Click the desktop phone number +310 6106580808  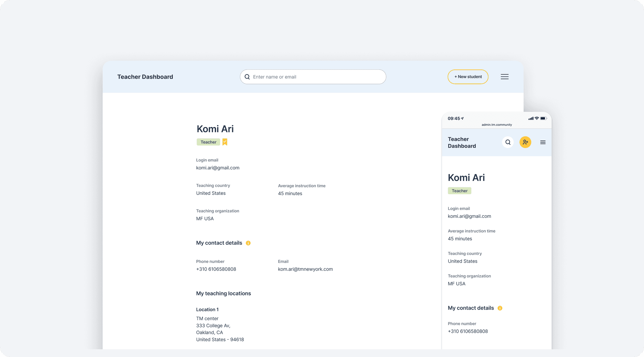pos(216,269)
